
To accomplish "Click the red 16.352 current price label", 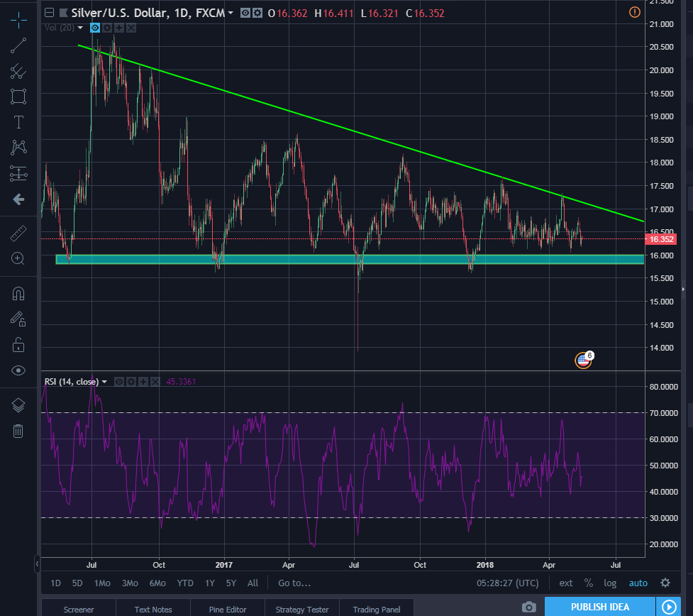I will (661, 239).
